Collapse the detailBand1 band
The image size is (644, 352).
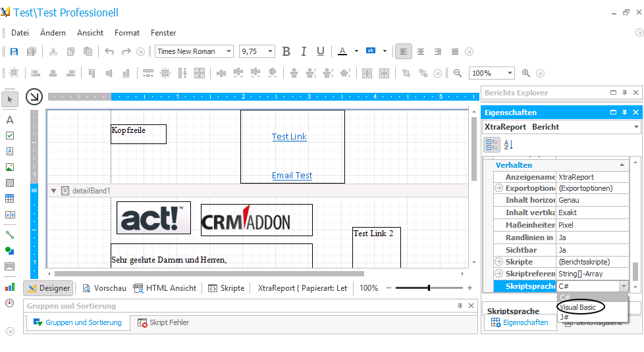pos(53,191)
